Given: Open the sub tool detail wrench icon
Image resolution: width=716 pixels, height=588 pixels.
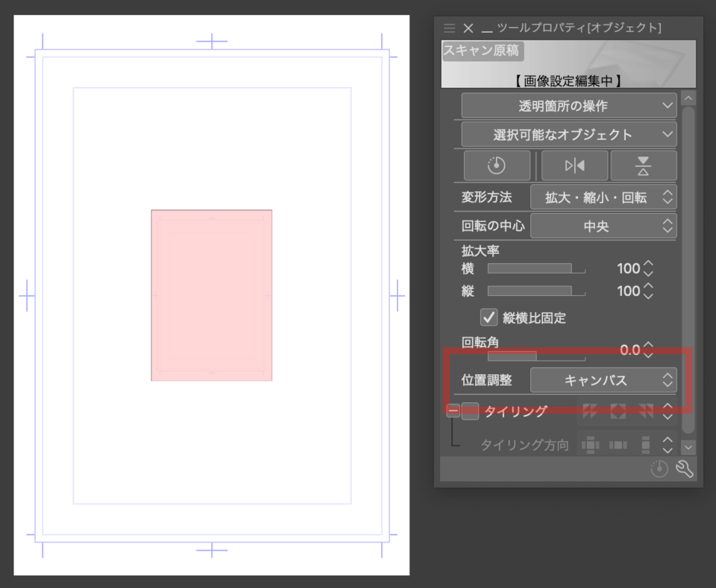Looking at the screenshot, I should [685, 469].
